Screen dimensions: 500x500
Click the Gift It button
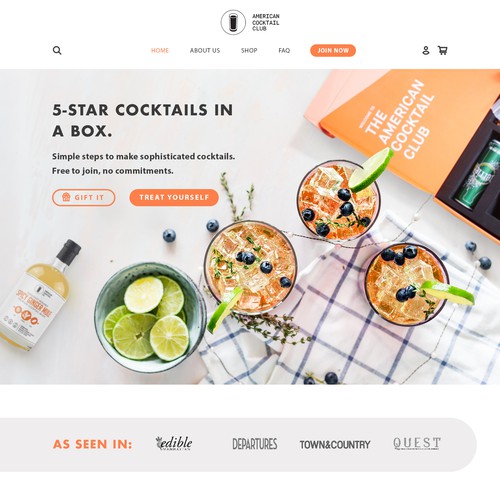click(84, 197)
